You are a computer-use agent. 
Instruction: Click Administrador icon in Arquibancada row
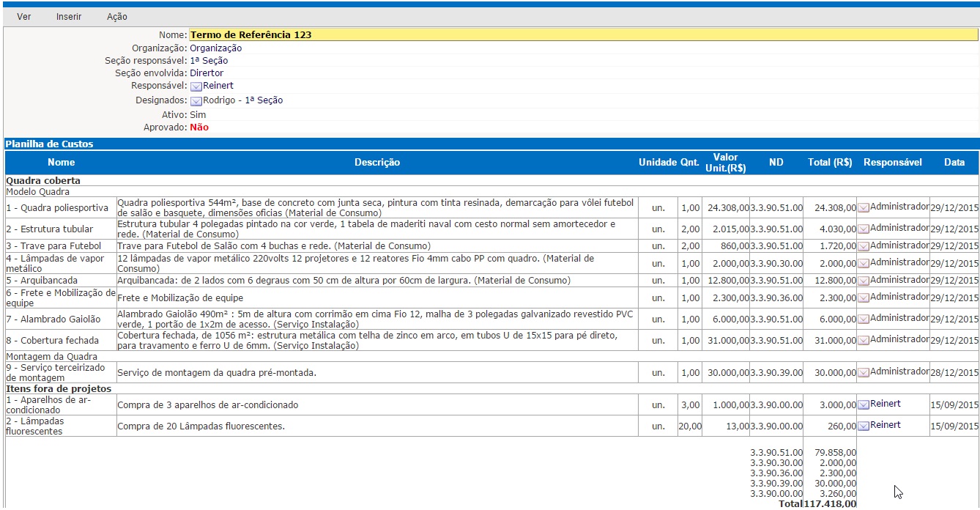864,281
